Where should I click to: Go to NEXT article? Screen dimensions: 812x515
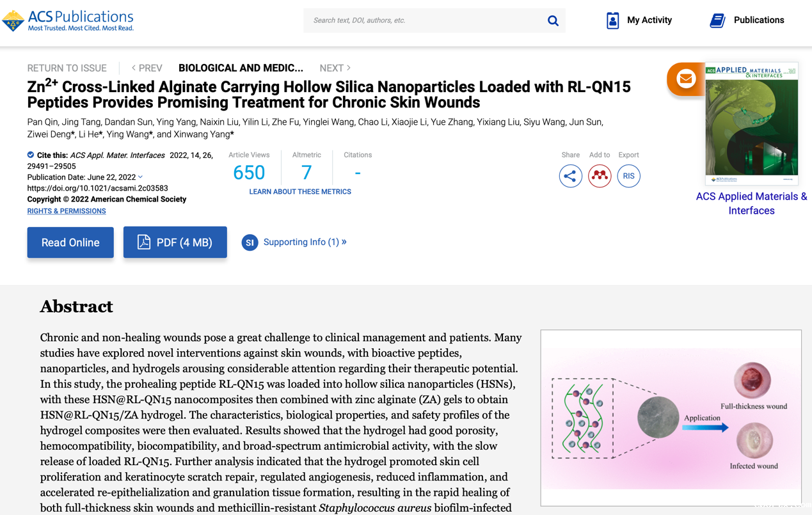click(x=335, y=68)
